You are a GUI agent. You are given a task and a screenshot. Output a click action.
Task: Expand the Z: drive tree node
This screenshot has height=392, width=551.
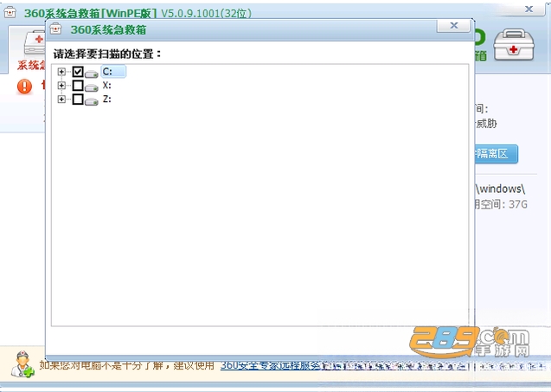point(61,100)
